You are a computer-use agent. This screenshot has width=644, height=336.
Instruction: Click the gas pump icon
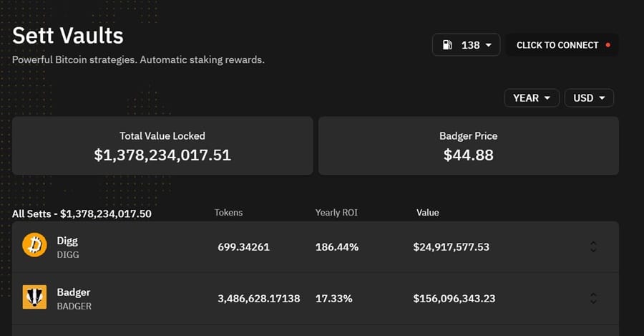448,45
